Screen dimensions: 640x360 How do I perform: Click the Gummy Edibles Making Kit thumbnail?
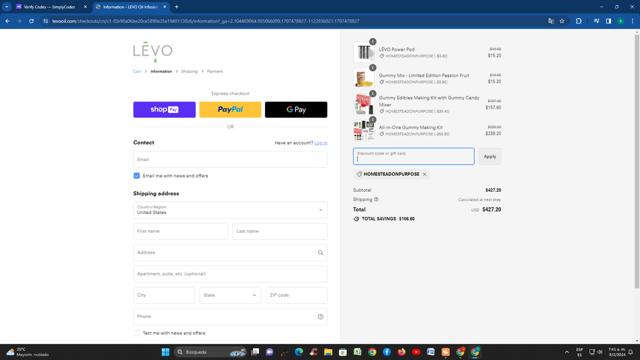[x=364, y=104]
